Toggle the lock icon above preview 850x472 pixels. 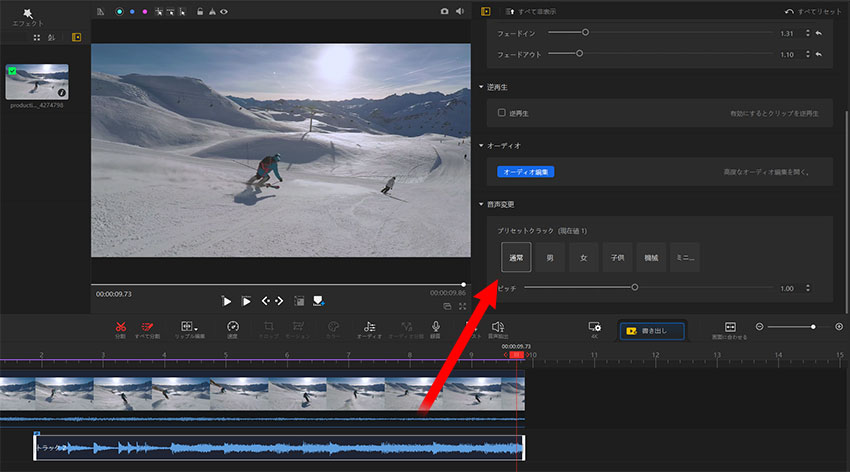tap(199, 11)
